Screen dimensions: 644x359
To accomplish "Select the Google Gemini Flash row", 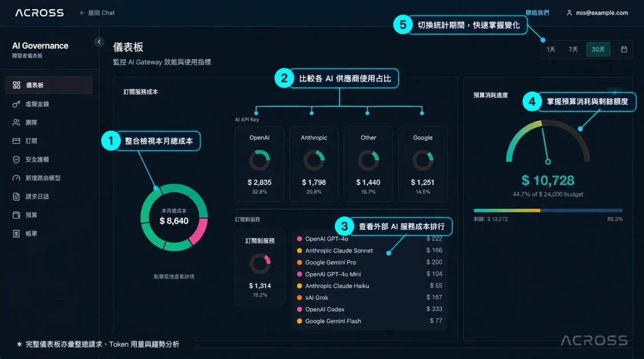I will [x=370, y=321].
